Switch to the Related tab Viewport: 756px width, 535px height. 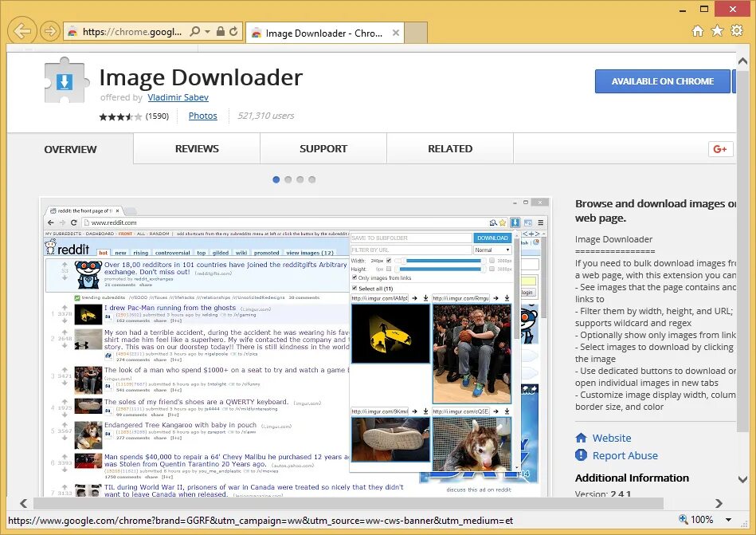click(450, 148)
